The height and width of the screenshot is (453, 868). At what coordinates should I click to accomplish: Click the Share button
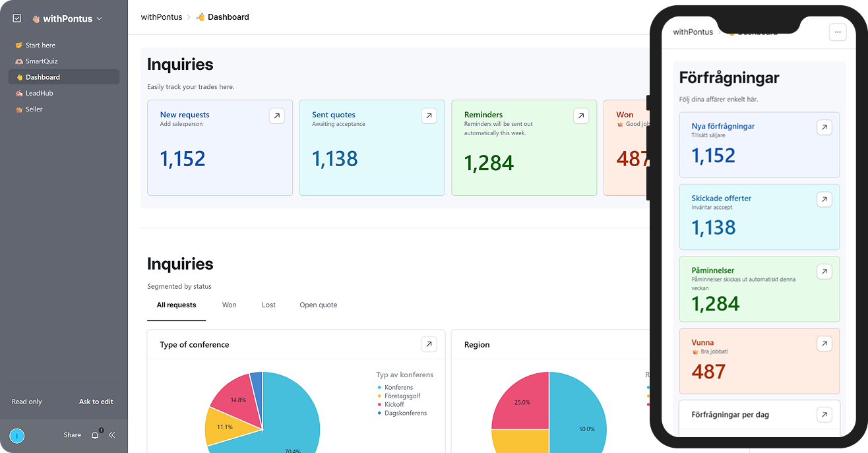73,435
